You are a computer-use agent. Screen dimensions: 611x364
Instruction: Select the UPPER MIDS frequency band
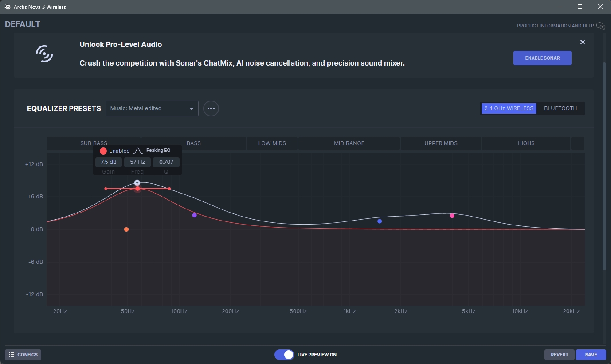[441, 143]
